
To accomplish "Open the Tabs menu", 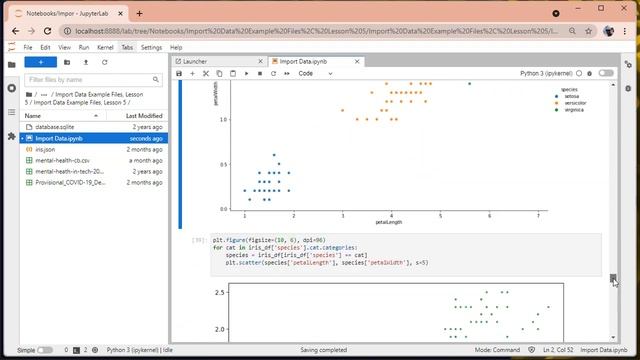I will 127,47.
